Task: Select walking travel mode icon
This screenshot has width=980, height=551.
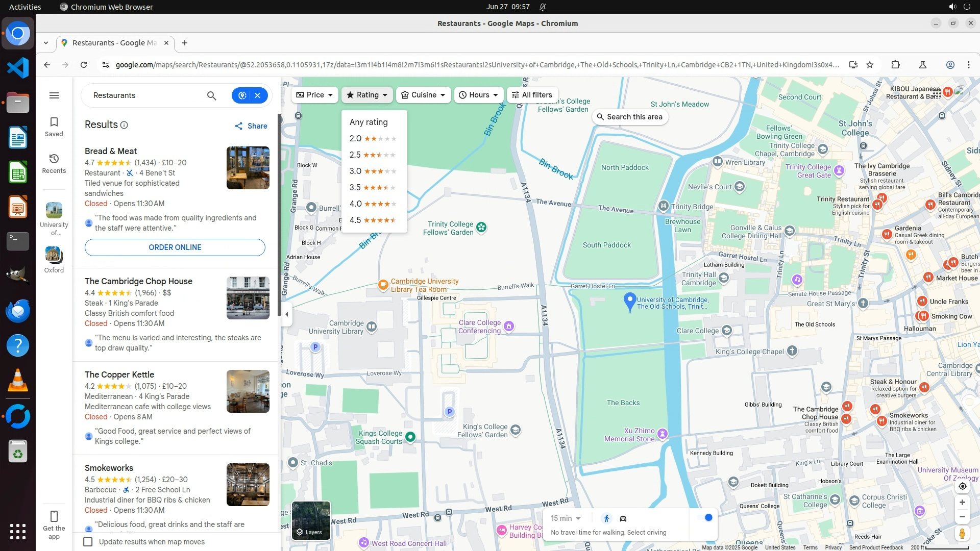Action: 606,518
